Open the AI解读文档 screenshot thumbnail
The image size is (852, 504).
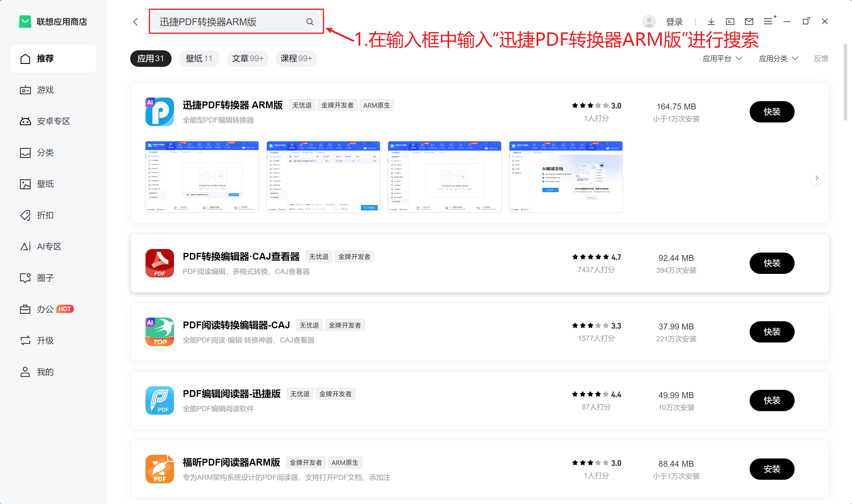566,177
